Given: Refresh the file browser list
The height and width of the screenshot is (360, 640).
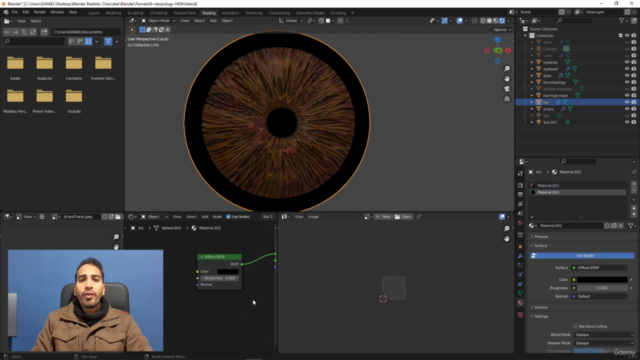Looking at the screenshot, I should pos(33,32).
